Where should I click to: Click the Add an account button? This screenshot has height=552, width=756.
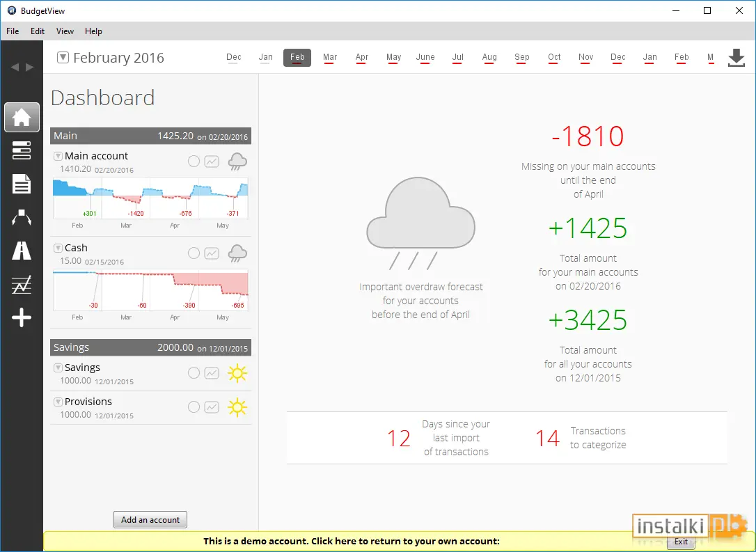pos(150,520)
